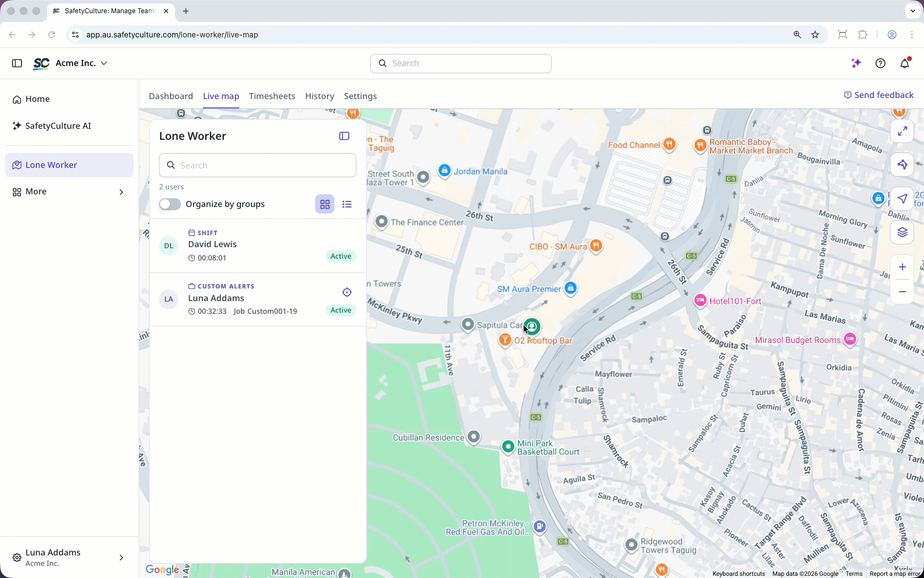Click the DL avatar

pyautogui.click(x=169, y=246)
